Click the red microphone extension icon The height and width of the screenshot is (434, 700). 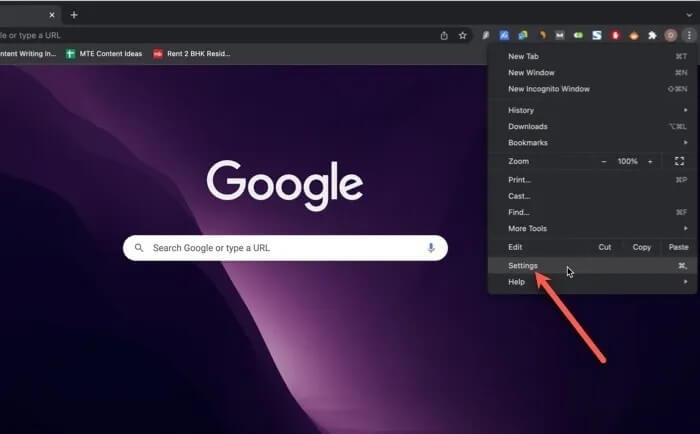click(x=615, y=35)
